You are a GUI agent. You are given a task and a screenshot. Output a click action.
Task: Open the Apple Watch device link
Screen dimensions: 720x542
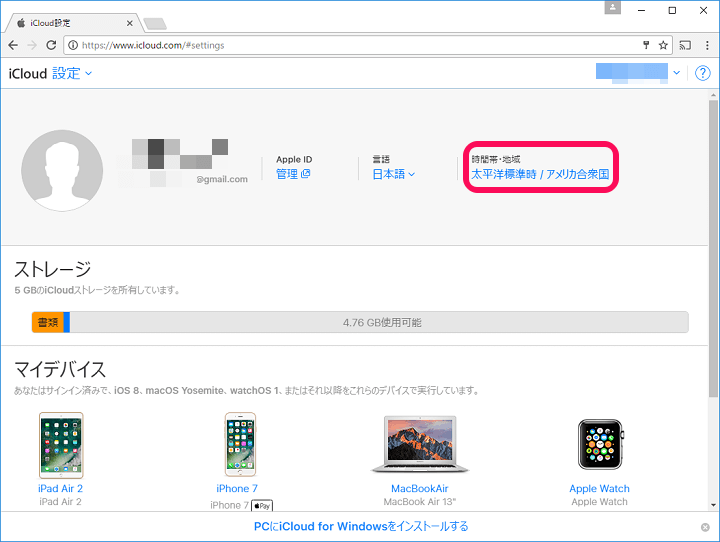pos(599,488)
